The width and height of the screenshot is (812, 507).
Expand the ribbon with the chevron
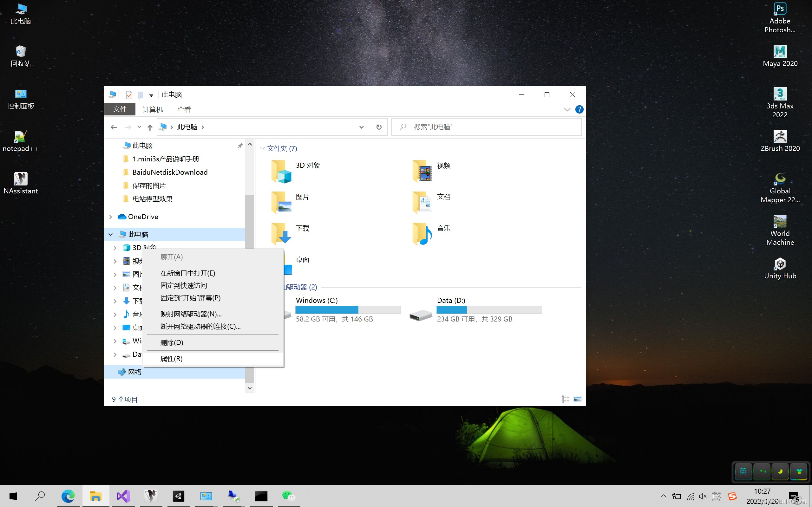click(x=567, y=109)
